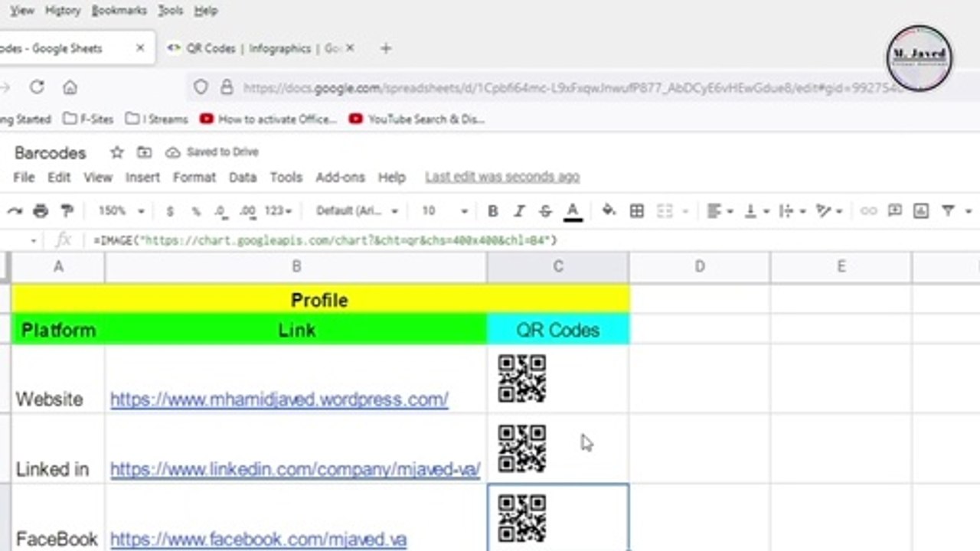The image size is (980, 551).
Task: Select column C header
Action: 558,266
